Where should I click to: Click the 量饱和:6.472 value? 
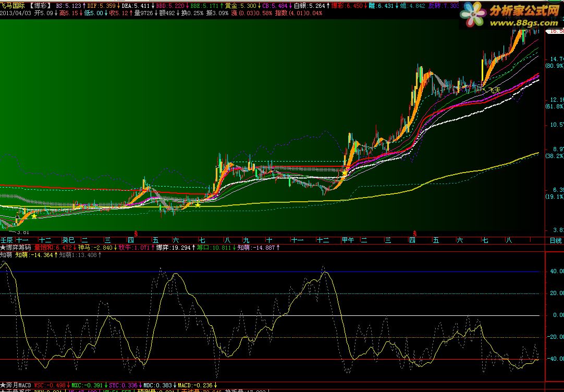click(x=53, y=248)
